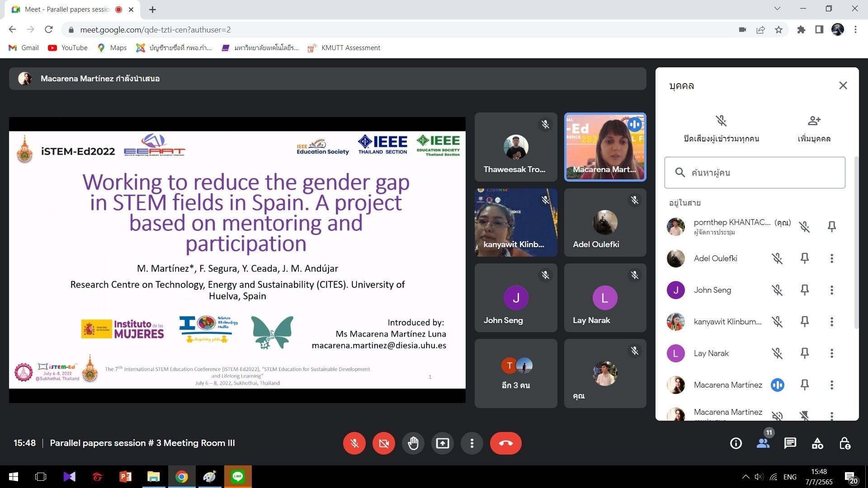Select kanyawit Klinbumrung video tile
Viewport: 868px width, 488px height.
pos(516,223)
